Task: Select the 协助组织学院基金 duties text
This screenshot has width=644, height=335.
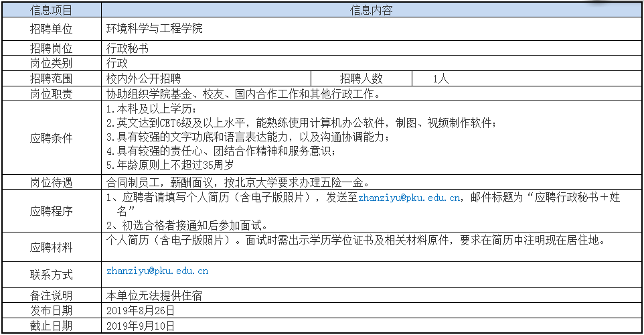Action: point(244,94)
